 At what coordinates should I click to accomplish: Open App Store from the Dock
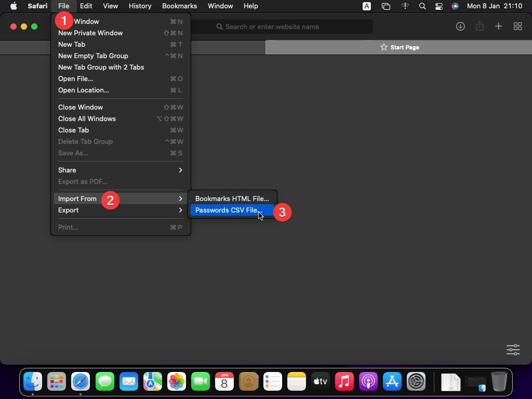coord(392,381)
